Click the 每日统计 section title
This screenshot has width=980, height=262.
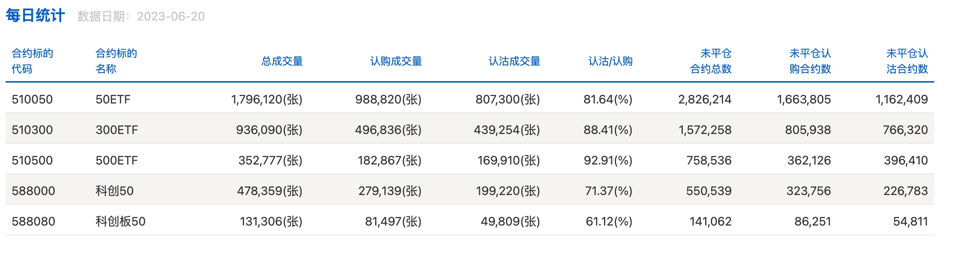(x=35, y=16)
